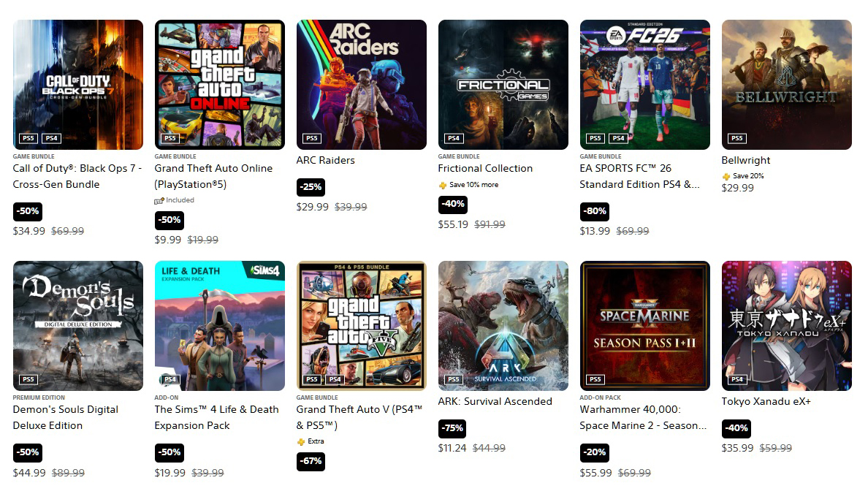
Task: Click the Included icon under Grand Theft Auto Online
Action: coord(159,200)
